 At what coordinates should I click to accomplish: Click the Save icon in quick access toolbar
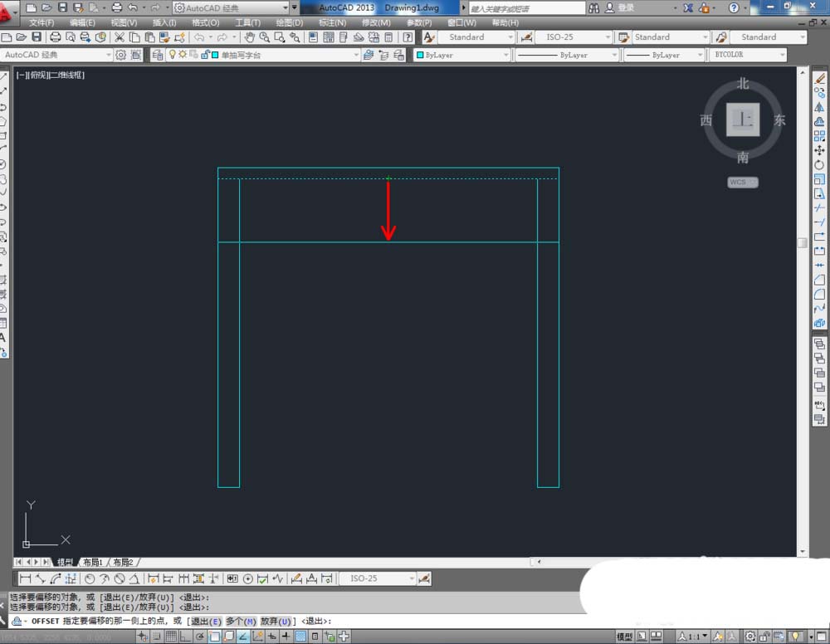[62, 7]
